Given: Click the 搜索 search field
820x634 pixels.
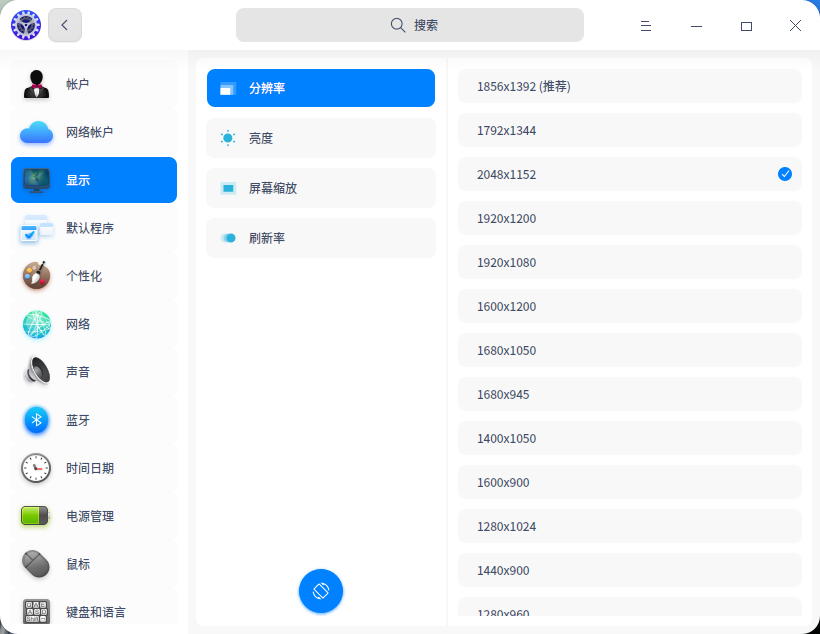Looking at the screenshot, I should pyautogui.click(x=409, y=25).
